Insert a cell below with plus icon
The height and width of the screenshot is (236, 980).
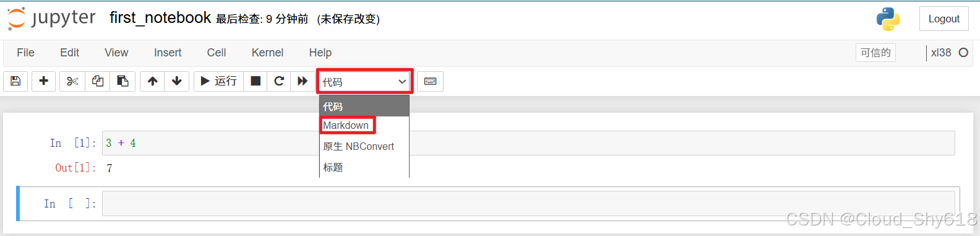coord(43,81)
